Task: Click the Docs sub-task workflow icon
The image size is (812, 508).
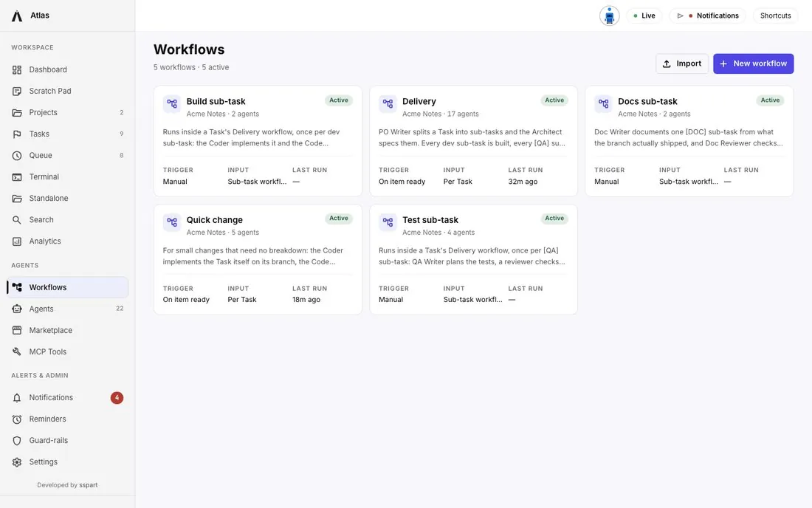Action: click(x=603, y=103)
